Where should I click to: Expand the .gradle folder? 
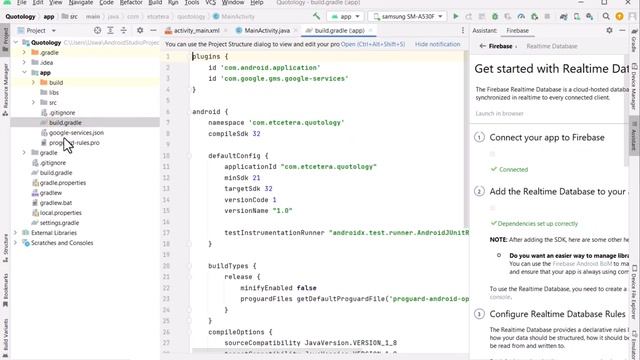pyautogui.click(x=24, y=52)
